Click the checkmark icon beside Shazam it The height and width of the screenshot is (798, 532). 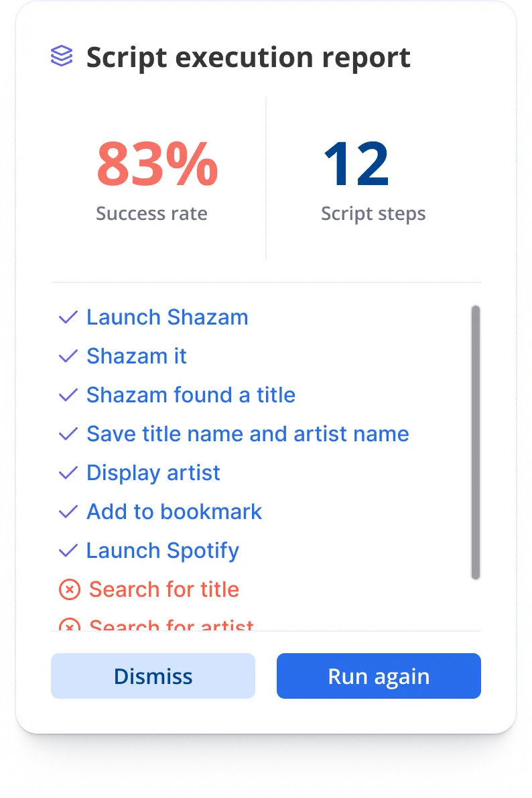[68, 356]
